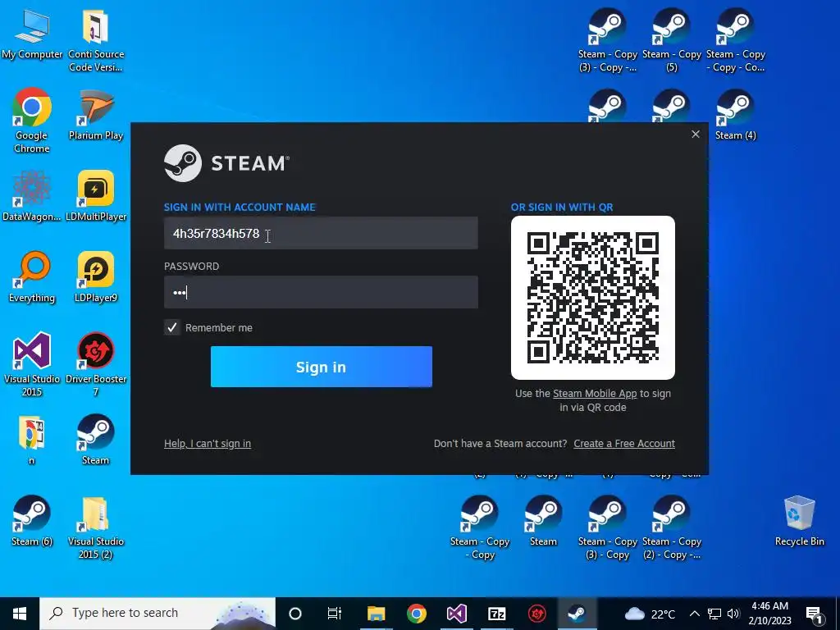The image size is (840, 630).
Task: Open the Windows Start menu
Action: (20, 614)
